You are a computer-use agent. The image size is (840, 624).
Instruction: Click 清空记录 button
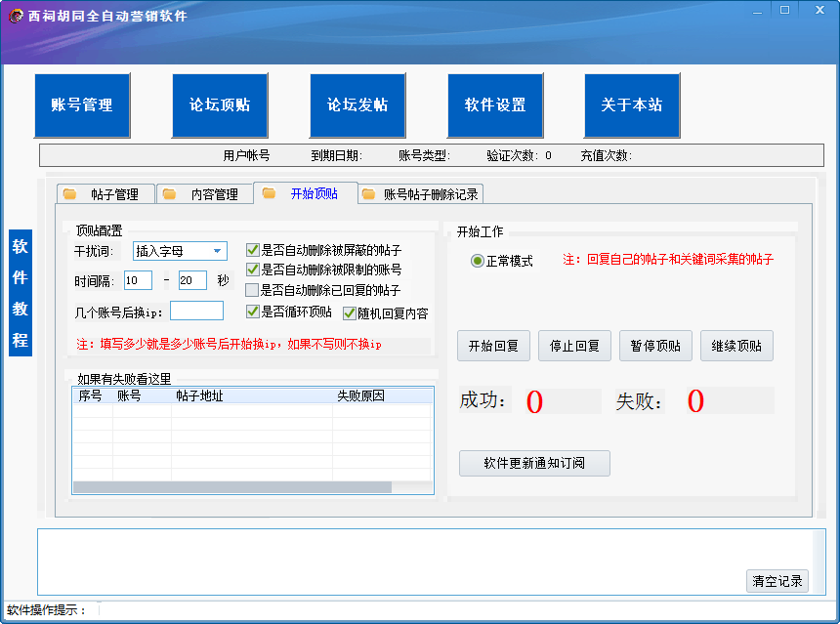pos(777,581)
